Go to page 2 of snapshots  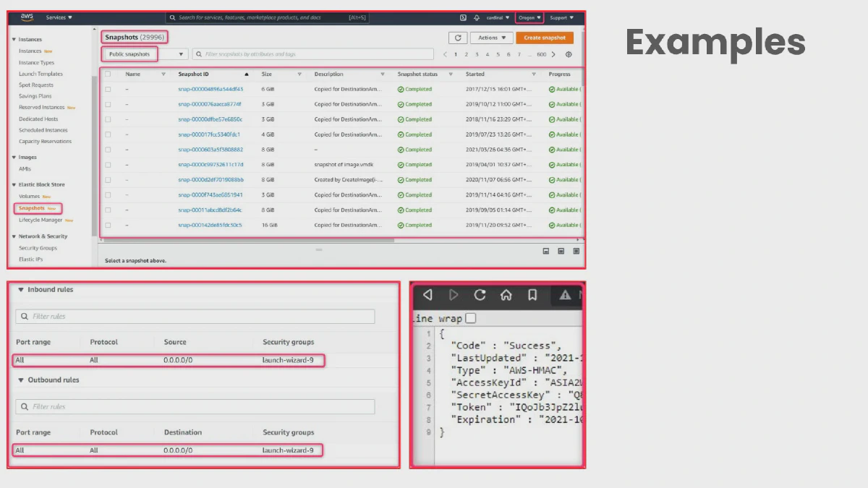pyautogui.click(x=467, y=54)
